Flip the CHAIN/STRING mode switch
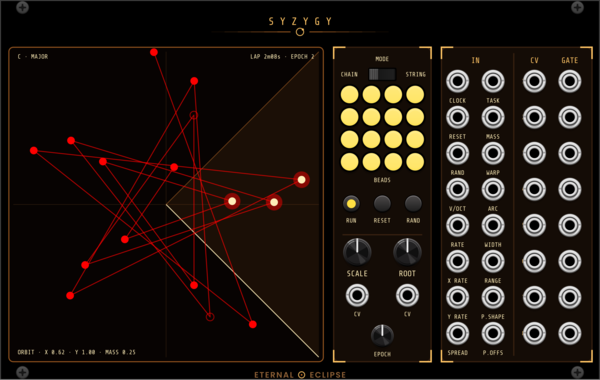Image resolution: width=600 pixels, height=380 pixels. (382, 74)
